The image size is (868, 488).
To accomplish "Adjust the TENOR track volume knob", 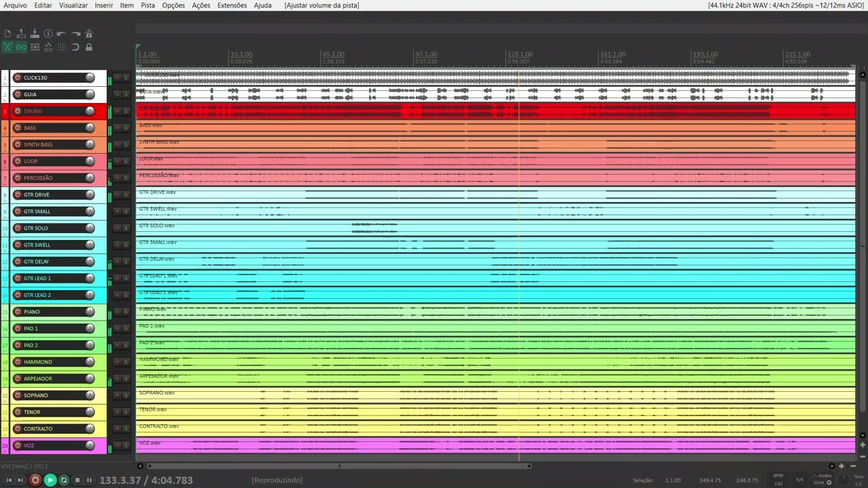I will coord(90,412).
